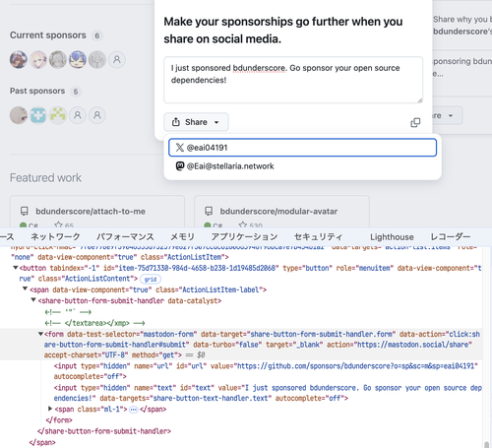Click the second current sponsor avatar
492x448 pixels.
38,60
